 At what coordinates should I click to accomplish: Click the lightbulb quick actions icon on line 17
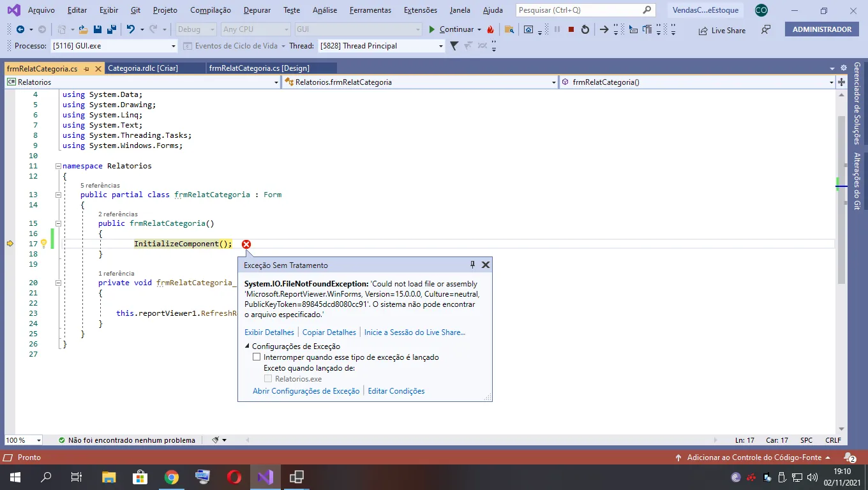coord(44,244)
